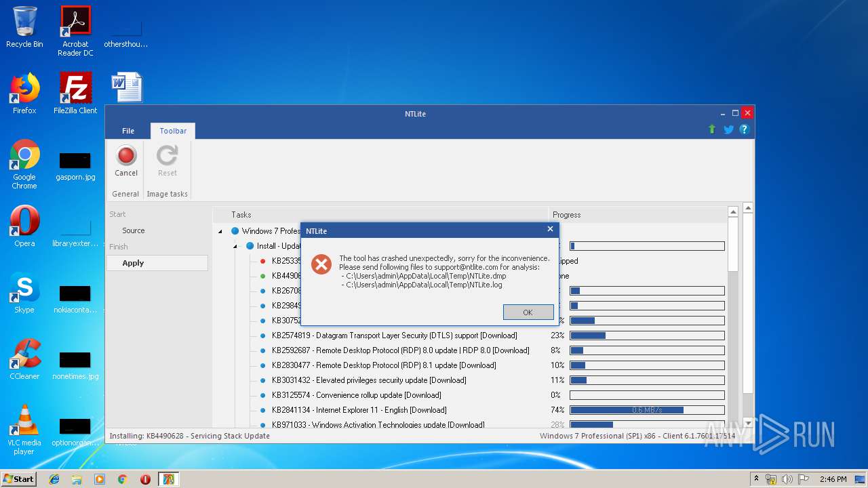Select KB2592687 Remote Desktop Protocol 8.0 row

(401, 350)
